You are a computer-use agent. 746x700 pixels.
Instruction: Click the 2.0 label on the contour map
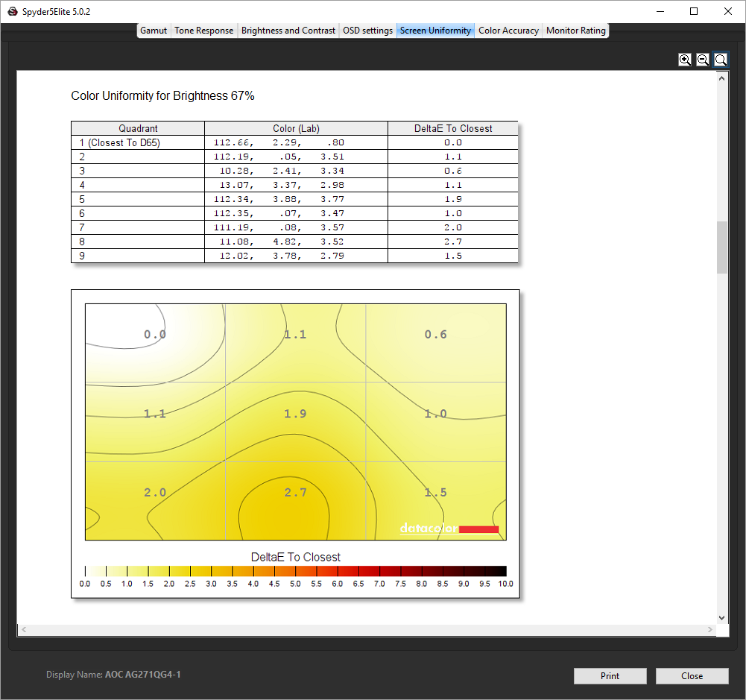(155, 493)
